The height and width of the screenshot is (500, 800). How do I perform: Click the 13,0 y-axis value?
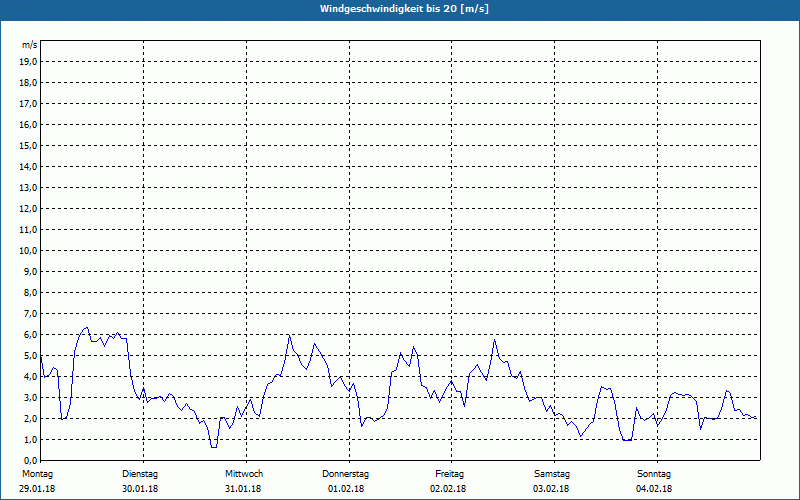pos(28,188)
